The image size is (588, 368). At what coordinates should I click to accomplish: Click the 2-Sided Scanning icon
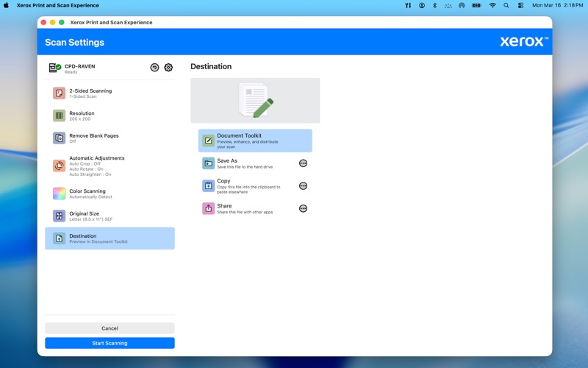tap(60, 93)
